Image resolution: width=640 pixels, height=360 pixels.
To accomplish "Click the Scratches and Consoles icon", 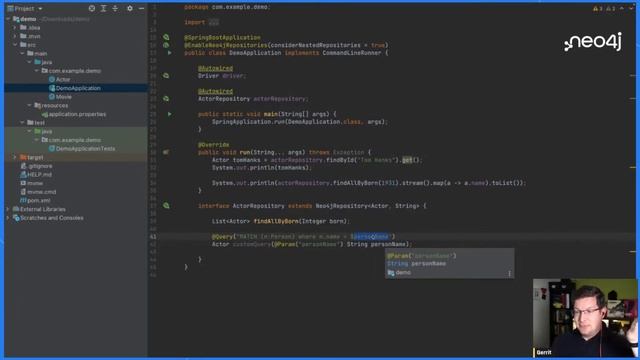I will pos(16,218).
